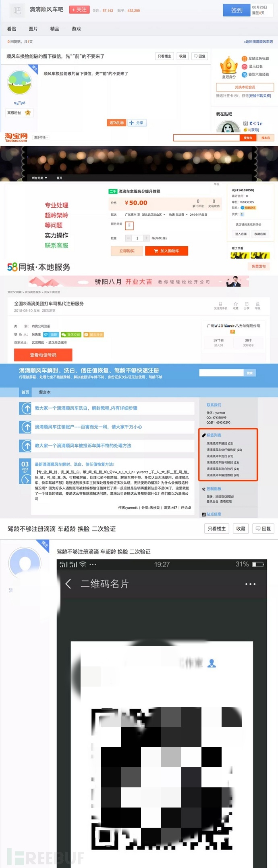Screen dimensions: 278x868
Task: Click the 加入购物车 button
Action: click(x=167, y=251)
